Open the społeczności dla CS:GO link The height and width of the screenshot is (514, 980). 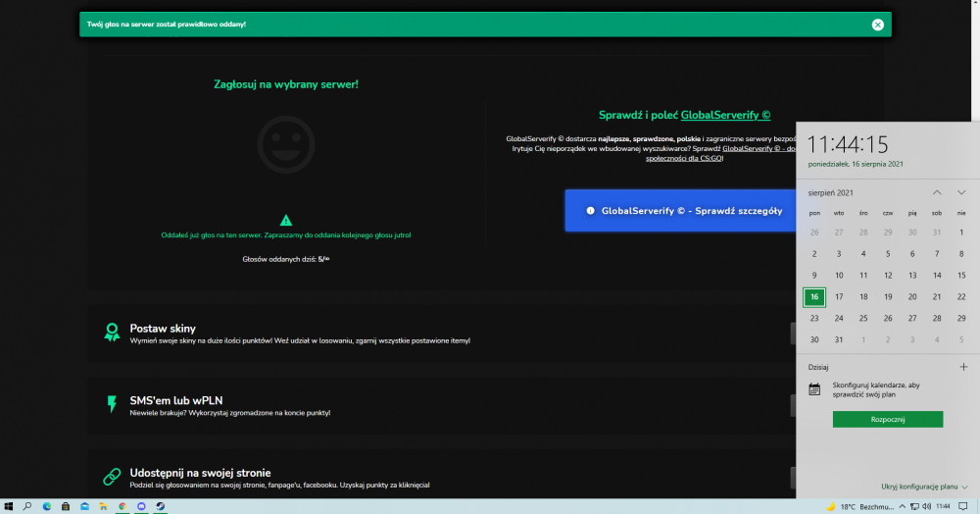point(684,158)
